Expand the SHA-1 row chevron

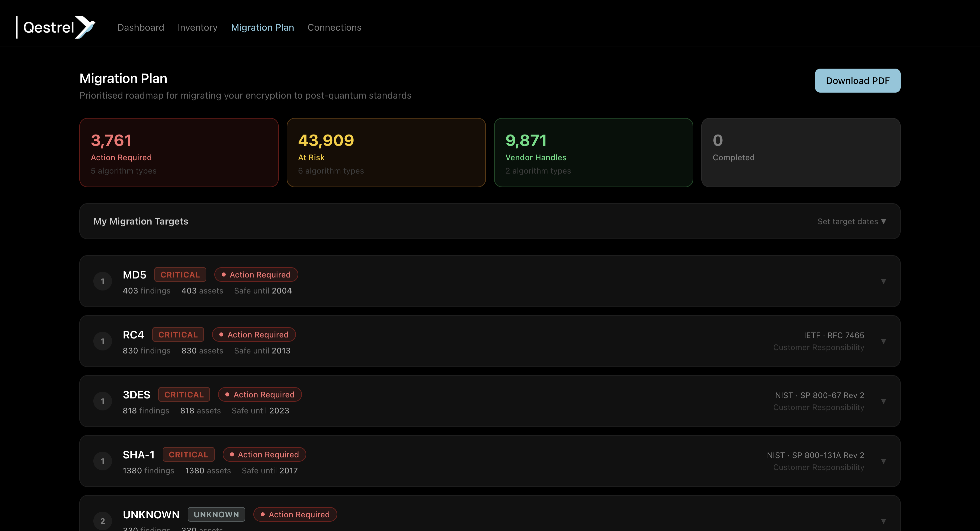883,461
